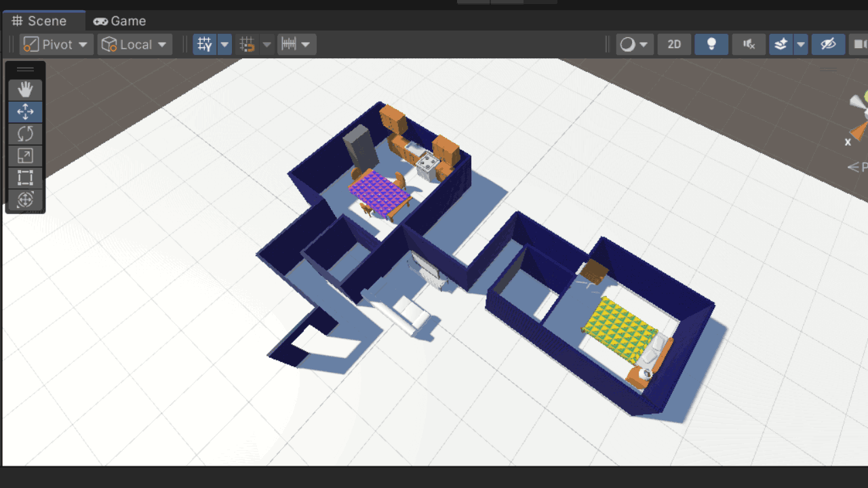Select the Rect tool

coord(25,178)
